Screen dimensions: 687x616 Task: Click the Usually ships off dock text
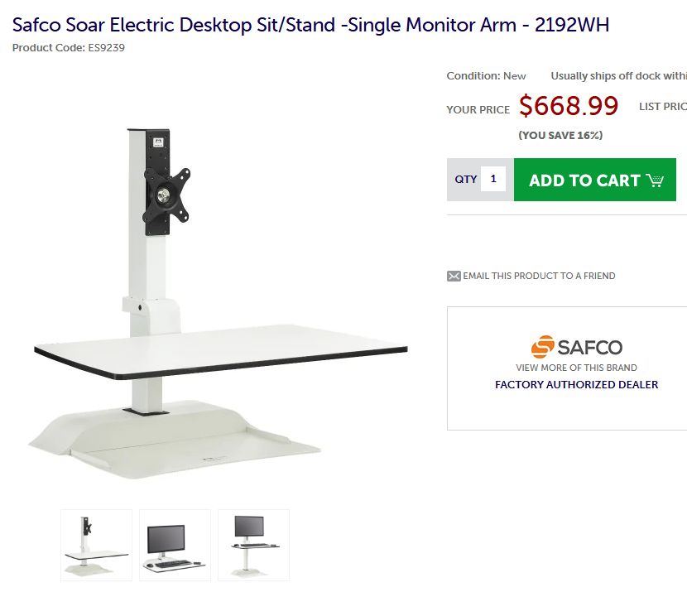pyautogui.click(x=618, y=76)
